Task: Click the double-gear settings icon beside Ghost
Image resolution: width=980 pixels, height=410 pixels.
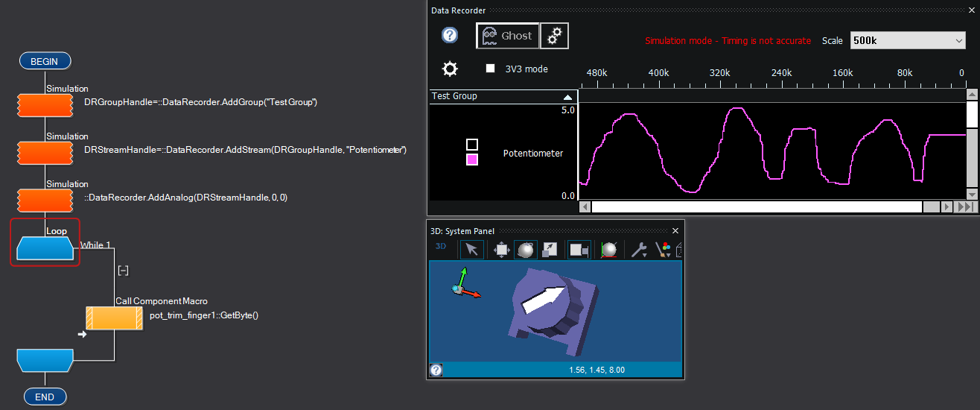Action: pos(554,35)
